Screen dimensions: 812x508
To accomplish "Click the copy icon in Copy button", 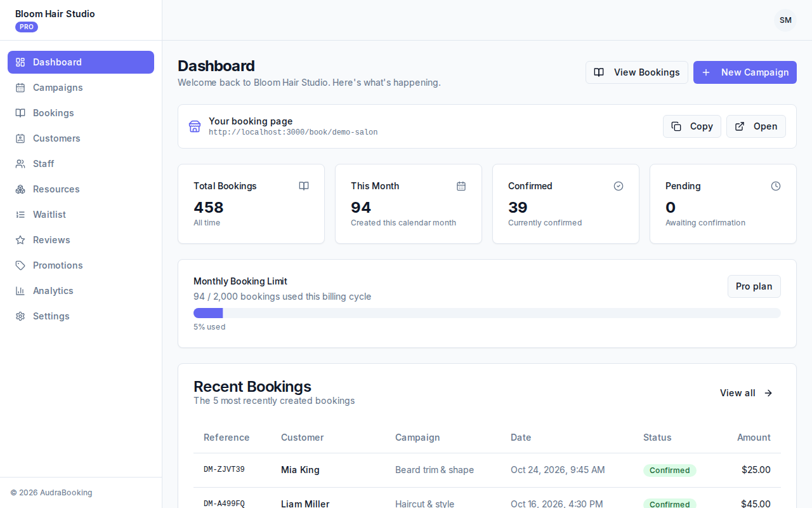I will click(676, 126).
